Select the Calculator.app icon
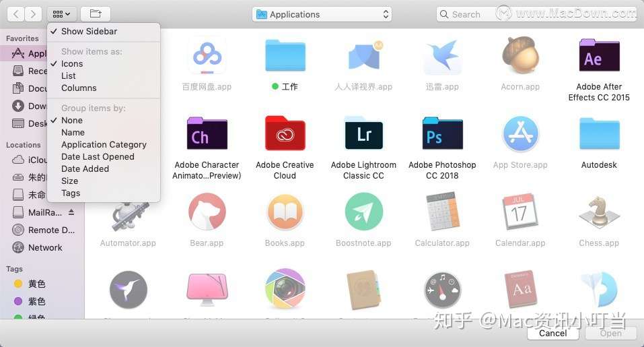644x347 pixels. [x=442, y=212]
